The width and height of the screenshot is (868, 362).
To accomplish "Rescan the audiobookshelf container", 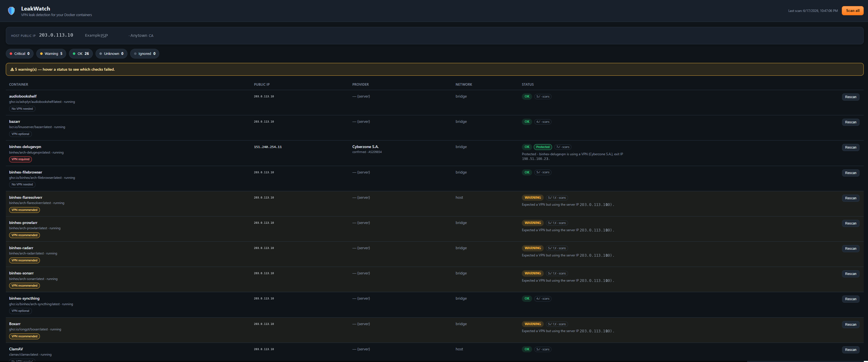I will coord(851,97).
